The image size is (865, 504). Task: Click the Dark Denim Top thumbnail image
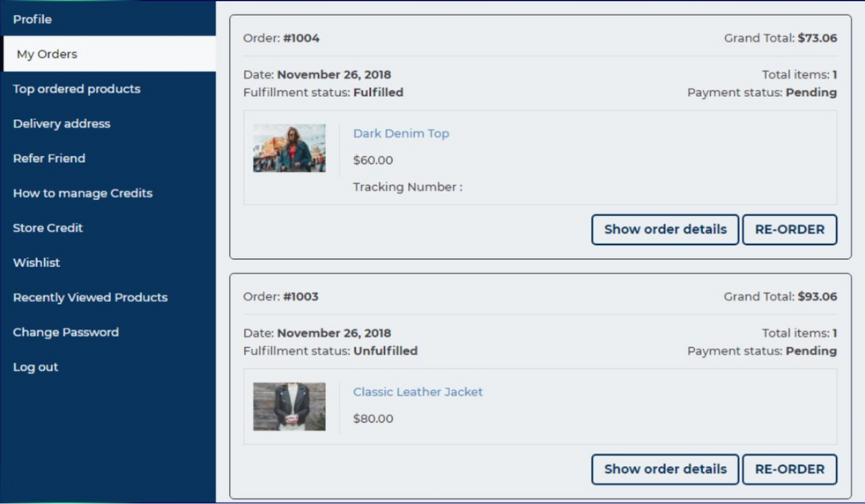[x=289, y=149]
